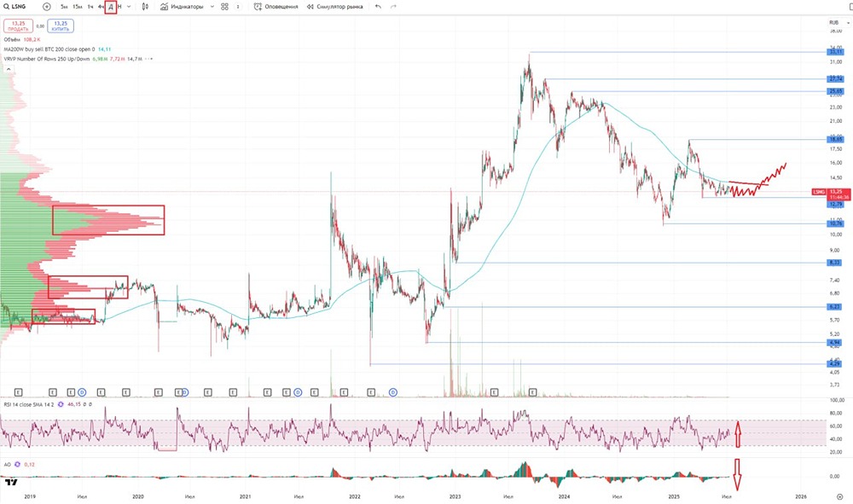The width and height of the screenshot is (853, 504).
Task: Click purple icon beside AO legend
Action: (17, 464)
